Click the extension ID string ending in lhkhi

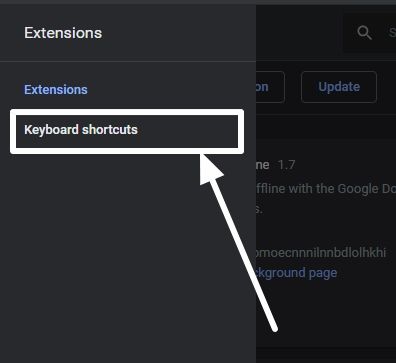point(321,252)
